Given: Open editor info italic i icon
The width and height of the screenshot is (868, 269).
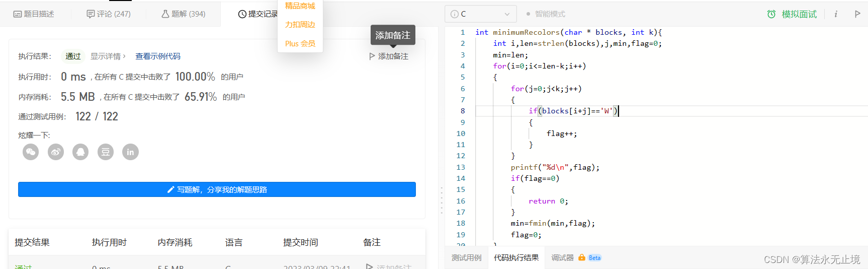Looking at the screenshot, I should 836,14.
